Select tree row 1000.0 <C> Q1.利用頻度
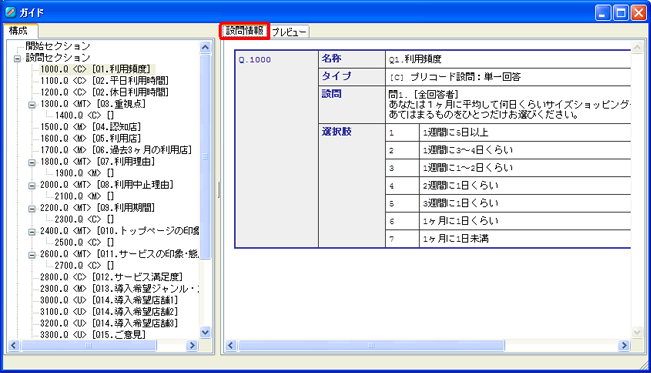The image size is (651, 373). [95, 69]
